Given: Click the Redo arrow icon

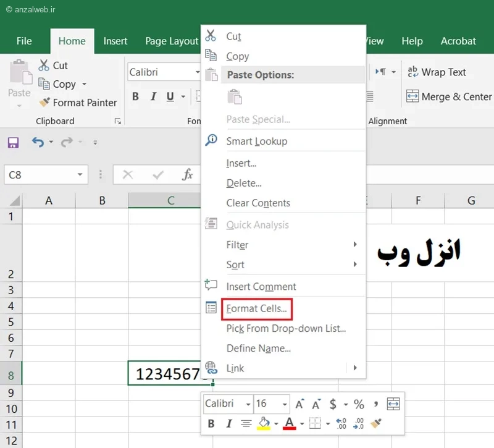Looking at the screenshot, I should (67, 143).
